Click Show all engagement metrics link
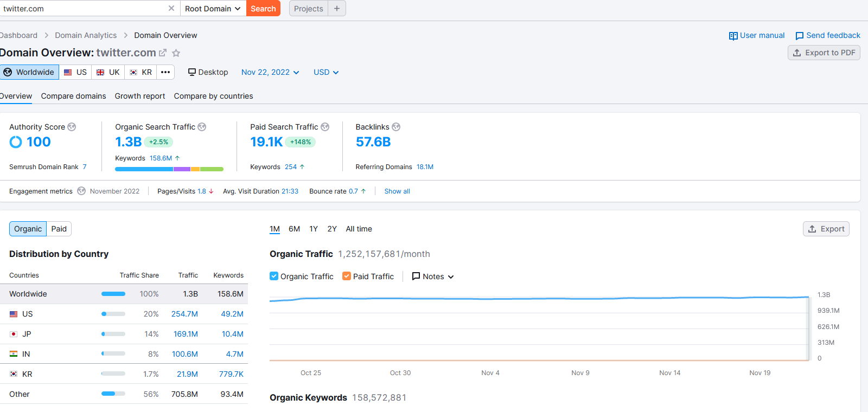Screen dimensions: 868x412 point(397,191)
